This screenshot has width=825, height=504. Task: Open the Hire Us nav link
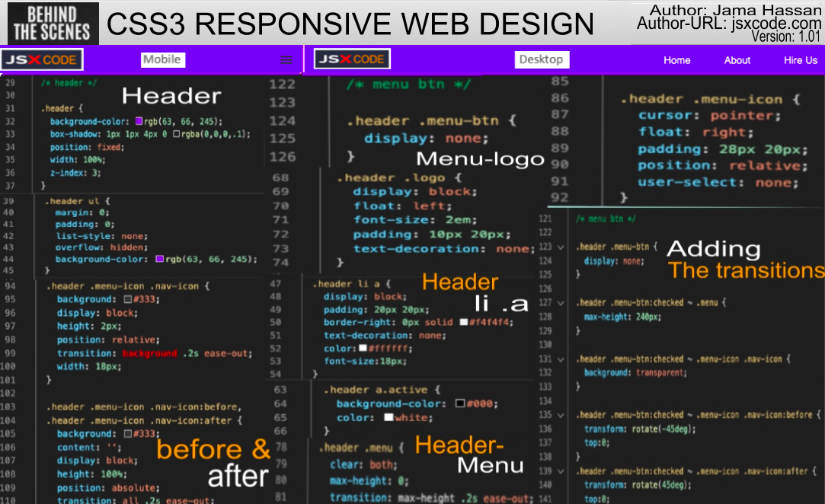click(x=801, y=60)
